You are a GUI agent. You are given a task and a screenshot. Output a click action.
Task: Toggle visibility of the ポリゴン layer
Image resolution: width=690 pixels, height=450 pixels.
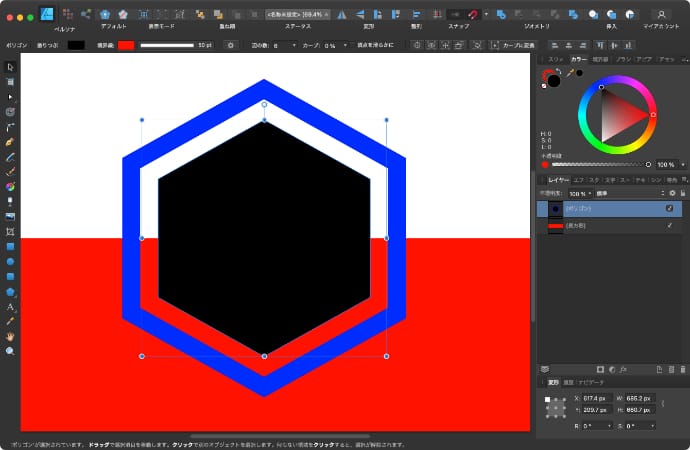[670, 208]
